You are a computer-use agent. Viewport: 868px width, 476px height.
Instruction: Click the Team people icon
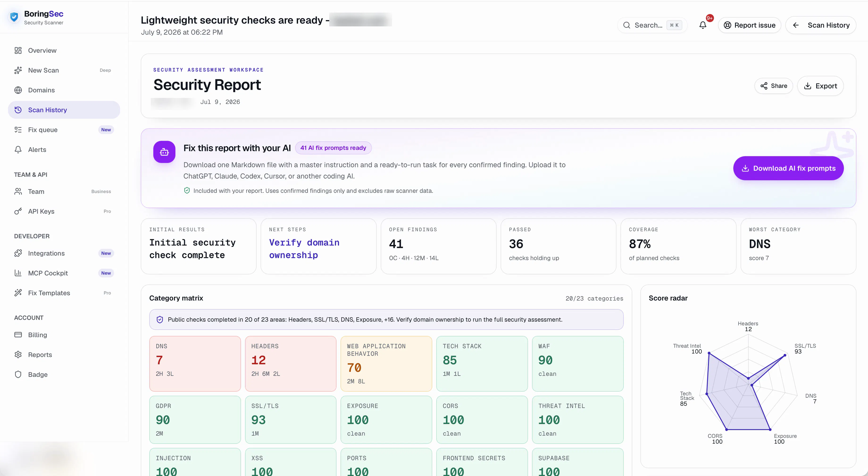point(18,192)
